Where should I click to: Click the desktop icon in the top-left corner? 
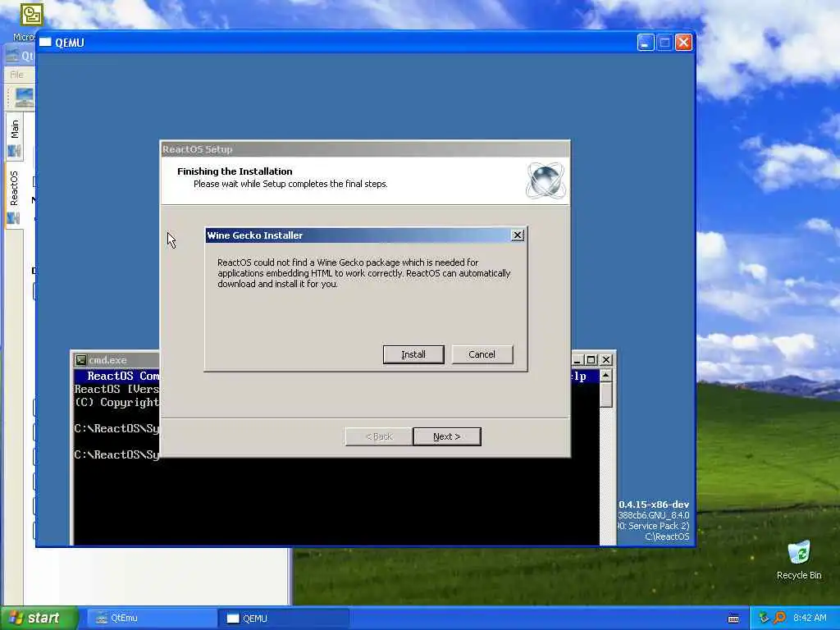tap(32, 15)
